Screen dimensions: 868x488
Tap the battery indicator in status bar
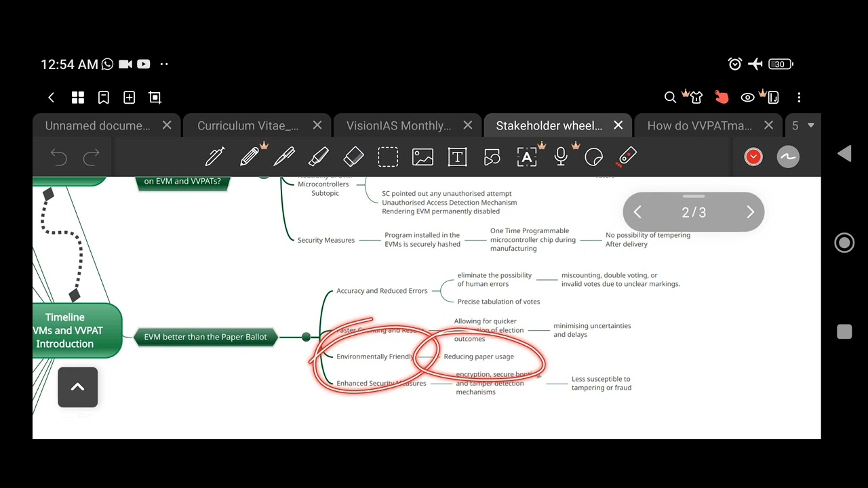click(781, 64)
